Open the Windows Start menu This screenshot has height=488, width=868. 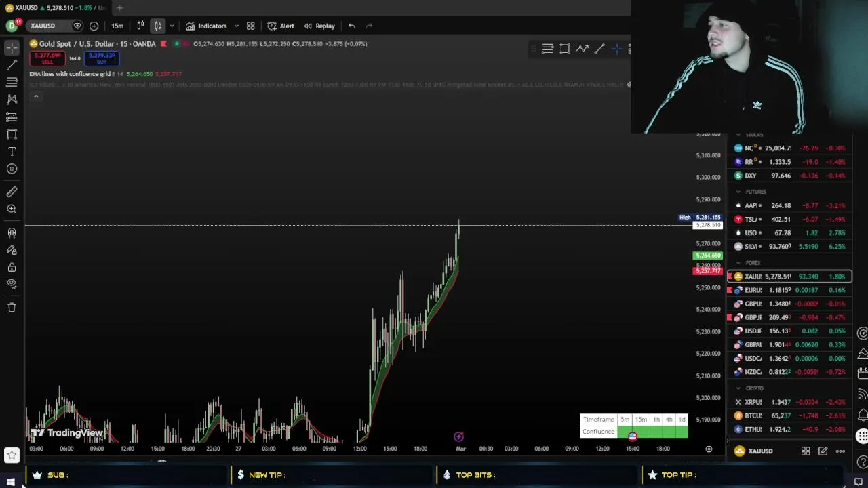point(11,482)
